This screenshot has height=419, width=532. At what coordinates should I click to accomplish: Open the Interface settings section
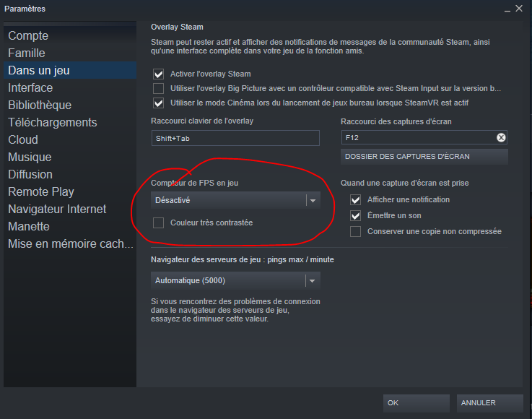pyautogui.click(x=70, y=87)
